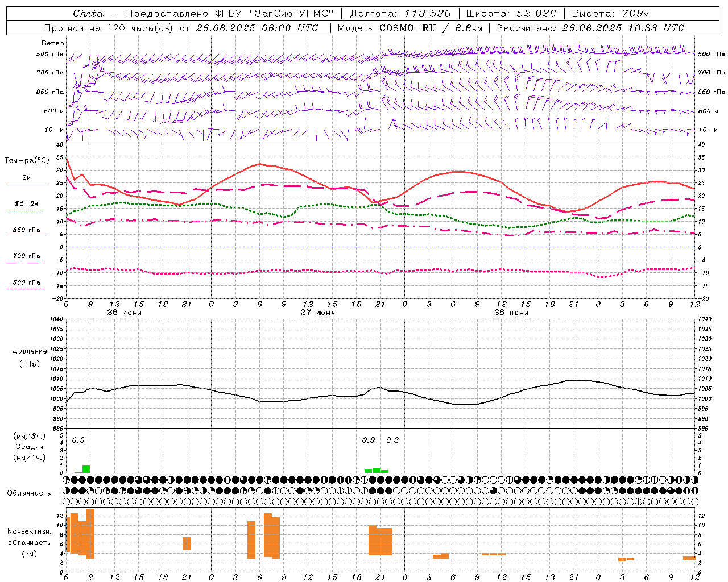Click the "Осадки" precipitation label
The width and height of the screenshot is (728, 582).
30,447
